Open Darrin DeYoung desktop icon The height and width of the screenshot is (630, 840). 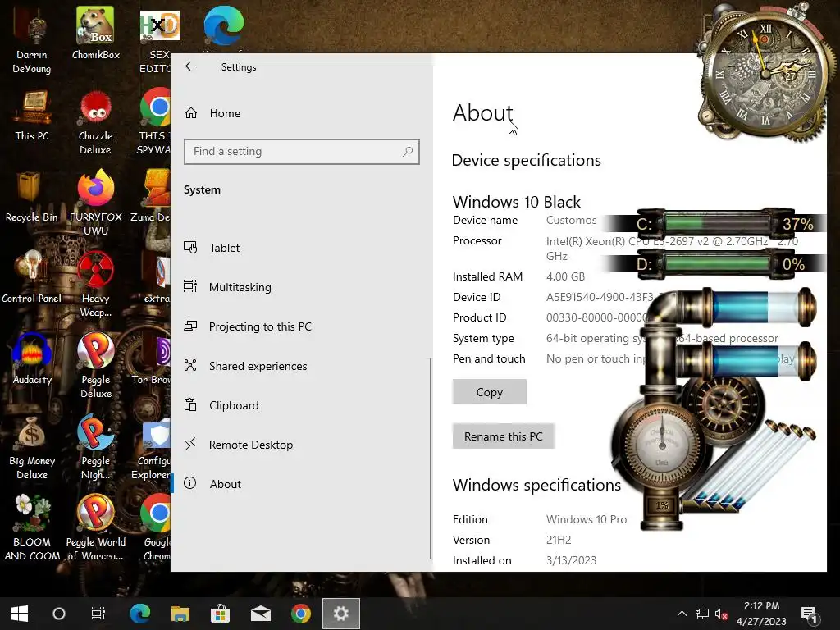pos(32,41)
